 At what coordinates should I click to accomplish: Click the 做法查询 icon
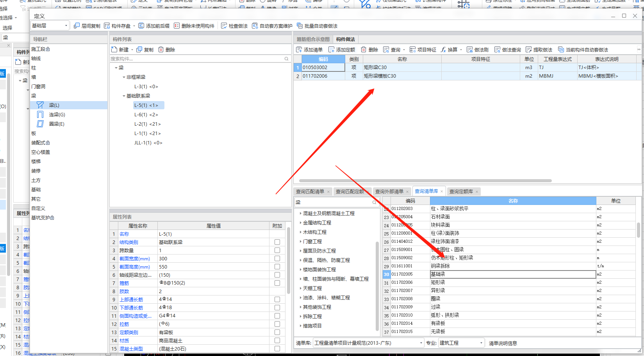point(497,50)
